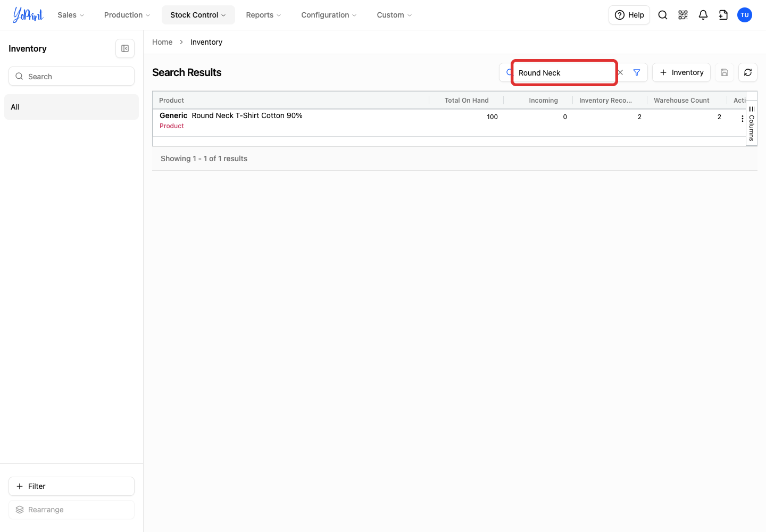Viewport: 766px width, 532px height.
Task: Click the Total On Hand value 100
Action: point(492,117)
